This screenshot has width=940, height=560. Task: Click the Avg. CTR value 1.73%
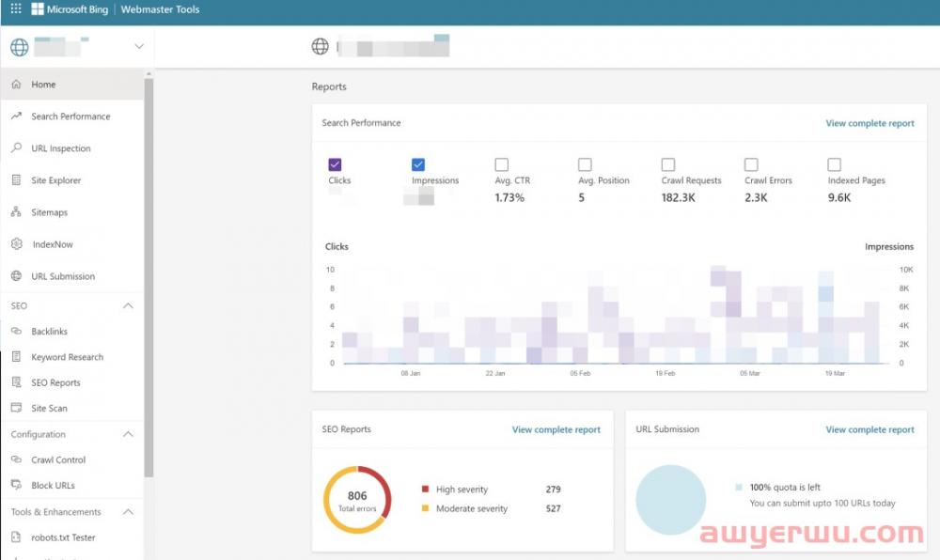pyautogui.click(x=509, y=197)
